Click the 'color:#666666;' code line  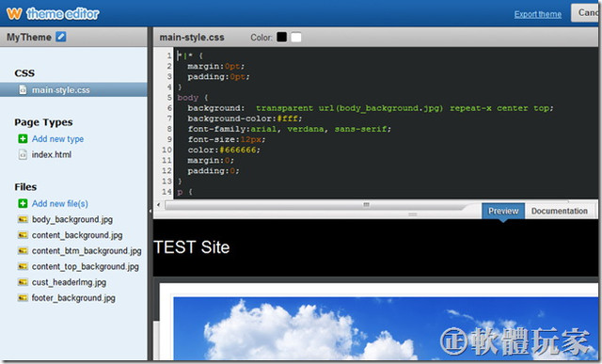224,150
